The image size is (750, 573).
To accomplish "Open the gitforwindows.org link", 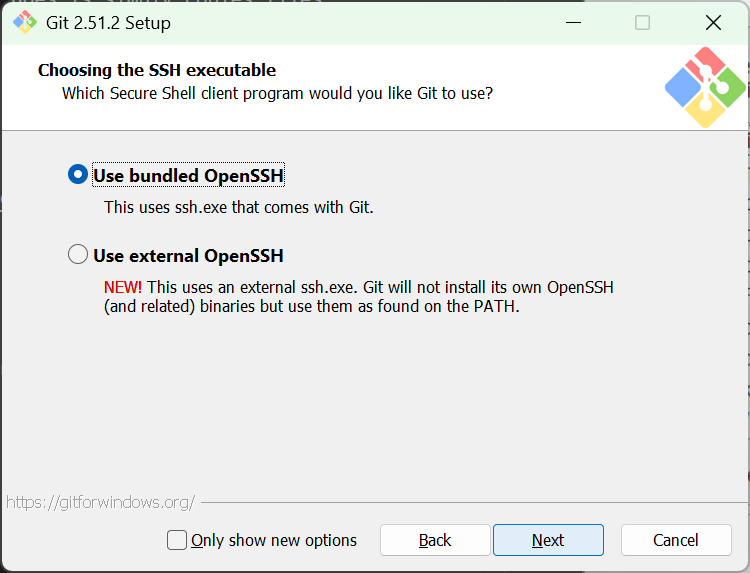I will (x=100, y=502).
